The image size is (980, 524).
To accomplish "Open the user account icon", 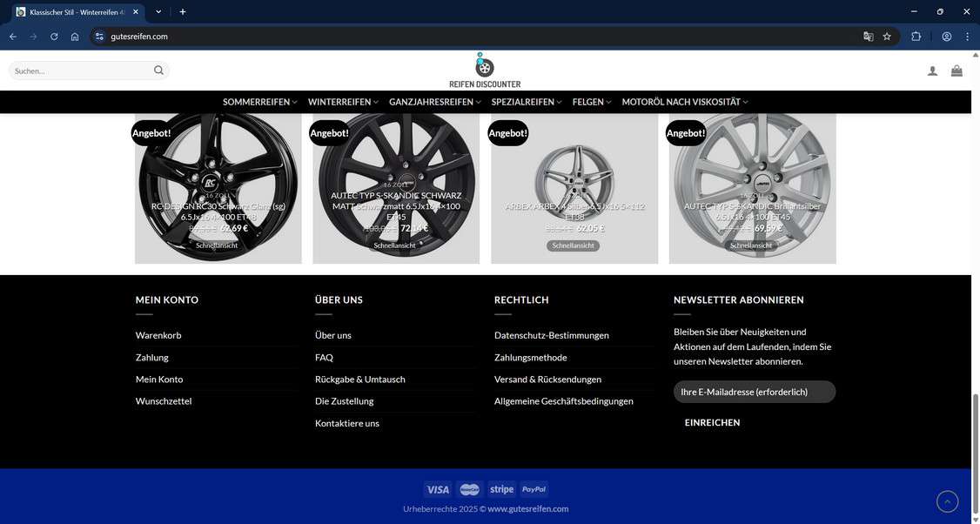I will (932, 71).
